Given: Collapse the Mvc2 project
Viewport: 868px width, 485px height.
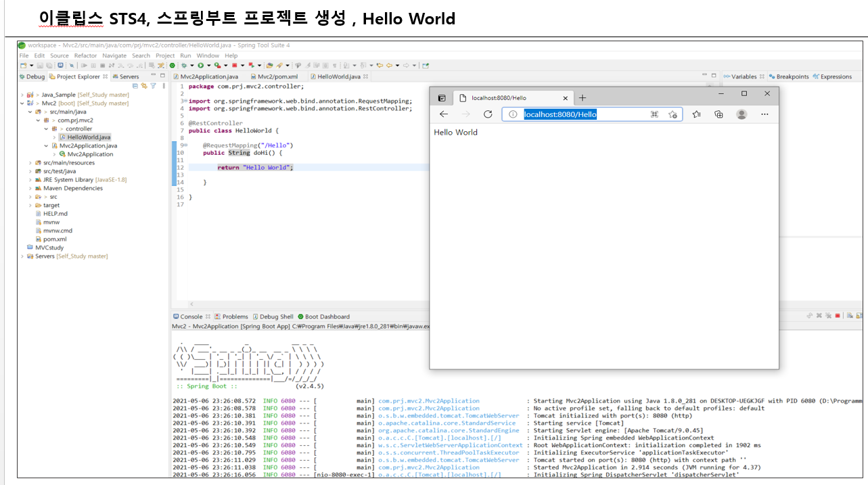Looking at the screenshot, I should 22,103.
